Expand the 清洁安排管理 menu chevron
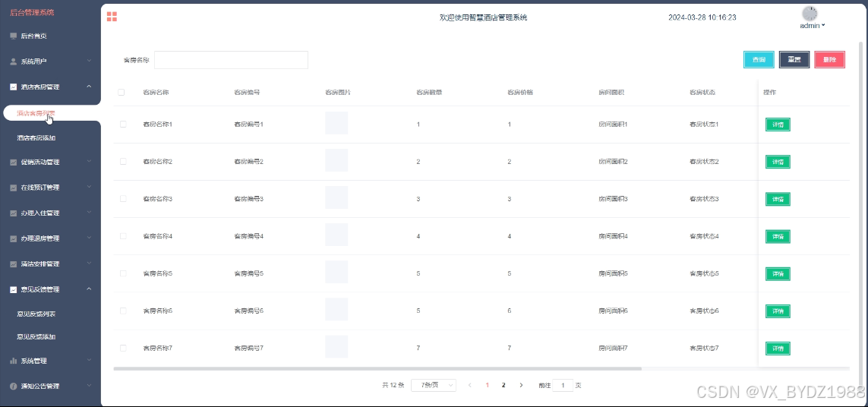The width and height of the screenshot is (868, 407). coord(89,263)
